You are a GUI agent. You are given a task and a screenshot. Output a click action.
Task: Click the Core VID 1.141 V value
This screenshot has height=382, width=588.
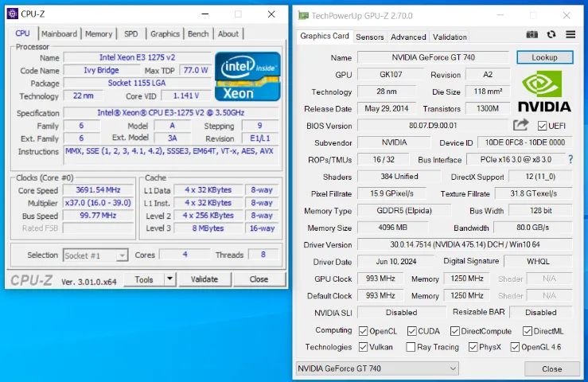[x=185, y=95]
